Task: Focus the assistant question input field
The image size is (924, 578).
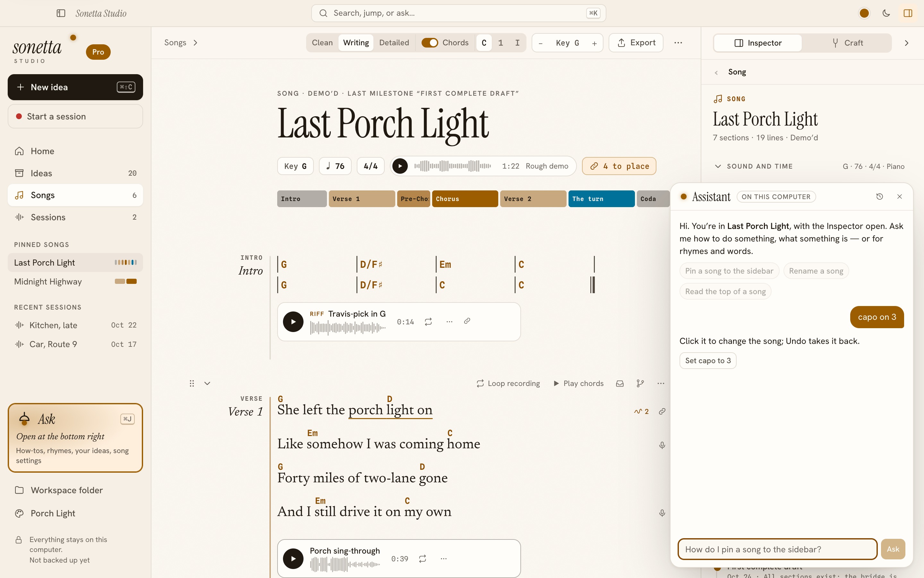Action: point(777,549)
